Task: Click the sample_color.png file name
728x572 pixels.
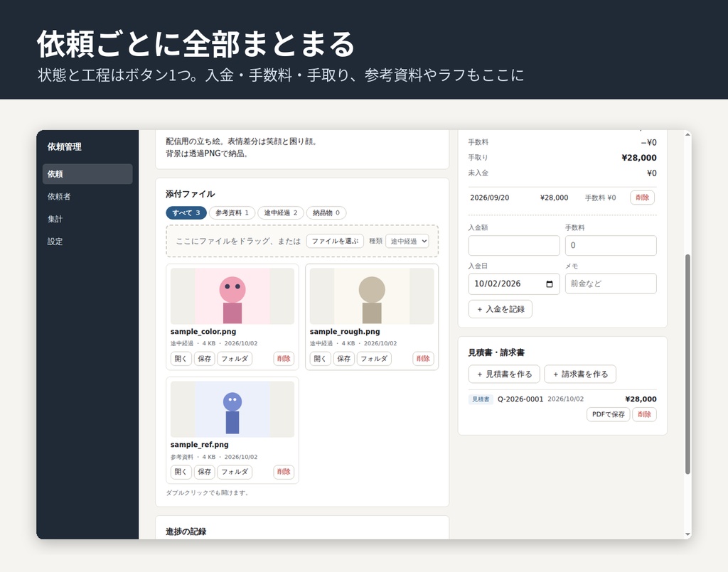Action: [x=203, y=332]
